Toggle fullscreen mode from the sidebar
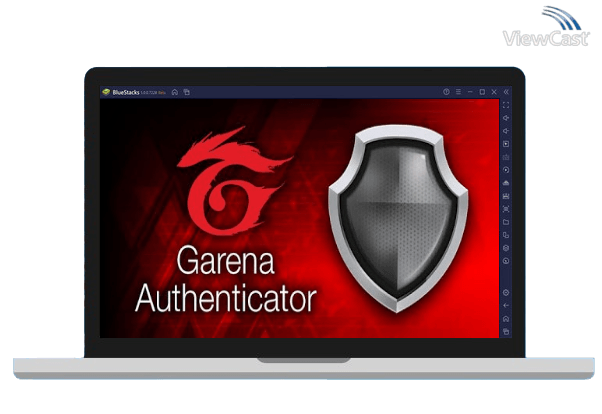This screenshot has height=414, width=602. (506, 105)
